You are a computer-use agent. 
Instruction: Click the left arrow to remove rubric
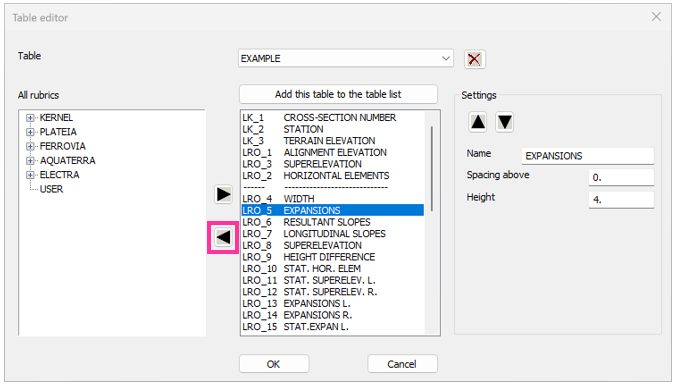(x=223, y=237)
